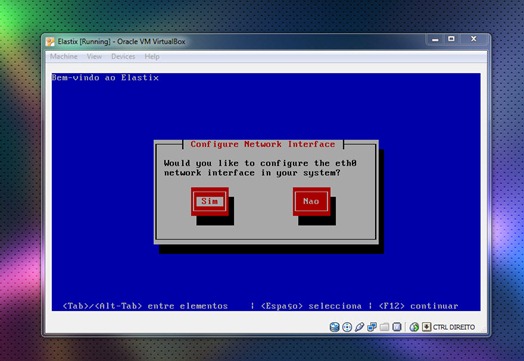The height and width of the screenshot is (361, 524).
Task: Choose the Sim button
Action: pyautogui.click(x=210, y=201)
